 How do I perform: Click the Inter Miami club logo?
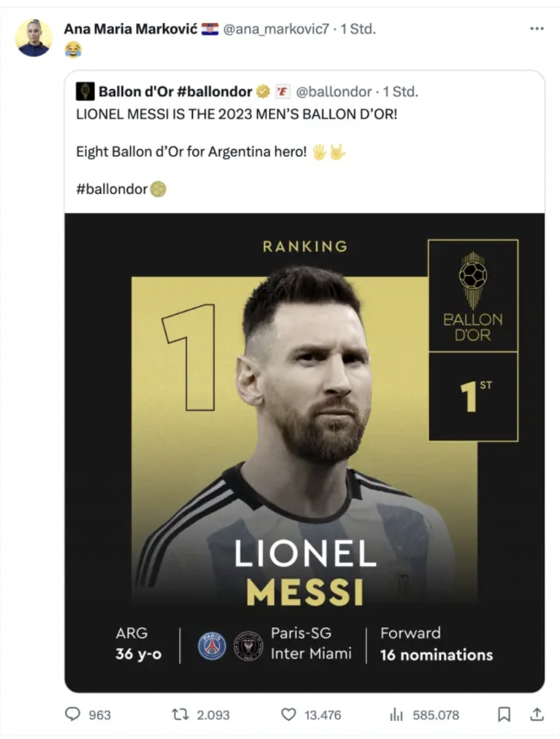point(248,645)
